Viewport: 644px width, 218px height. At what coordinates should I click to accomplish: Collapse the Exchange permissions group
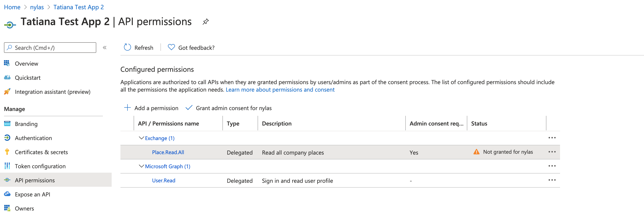(x=141, y=138)
